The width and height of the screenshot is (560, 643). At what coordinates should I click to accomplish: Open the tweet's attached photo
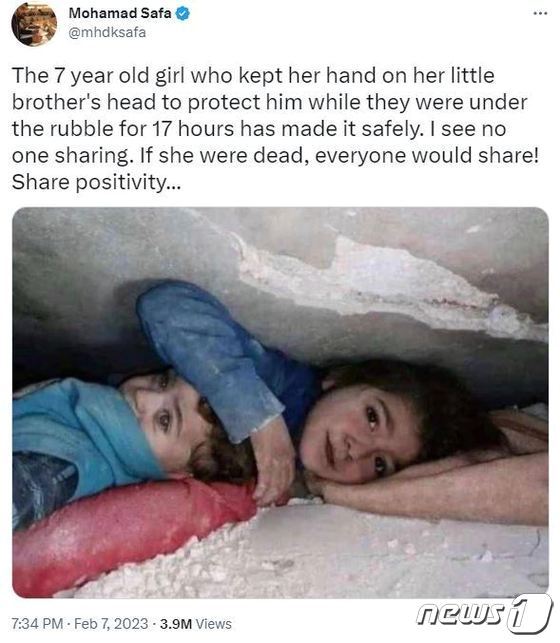[280, 402]
